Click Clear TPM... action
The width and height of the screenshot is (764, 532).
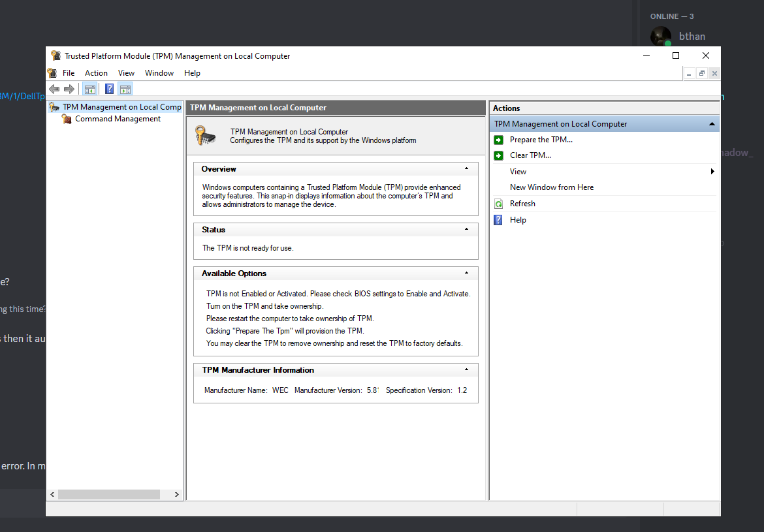pyautogui.click(x=530, y=155)
